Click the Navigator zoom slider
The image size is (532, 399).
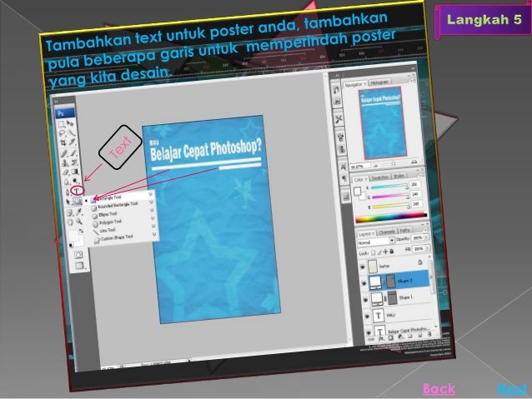tap(394, 163)
